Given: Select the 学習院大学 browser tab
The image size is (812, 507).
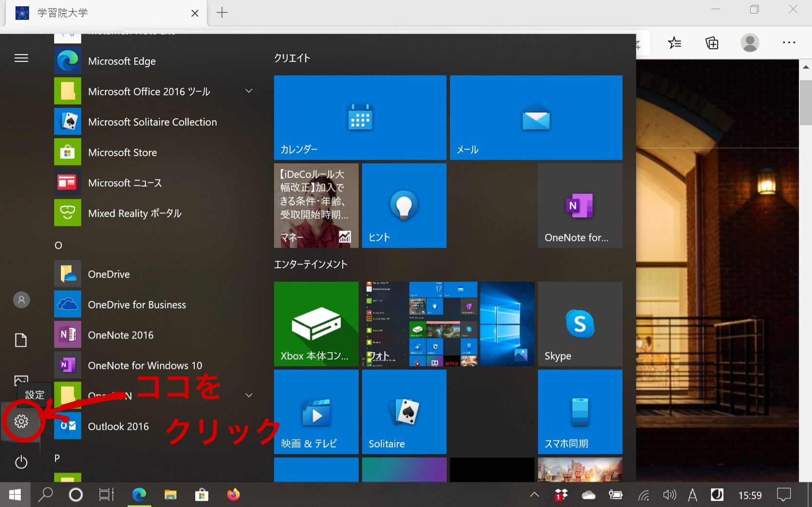Looking at the screenshot, I should pos(106,13).
